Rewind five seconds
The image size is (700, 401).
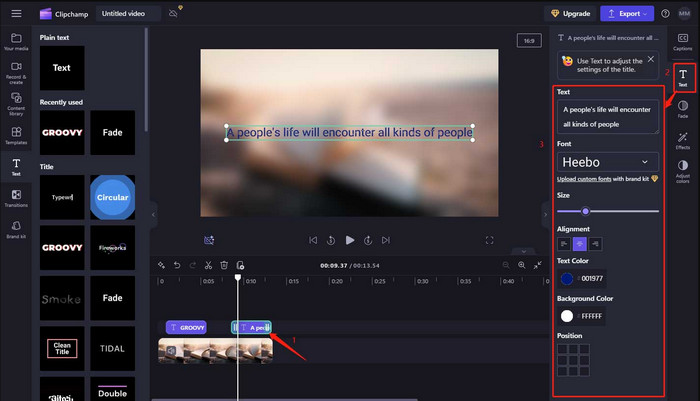pyautogui.click(x=331, y=240)
